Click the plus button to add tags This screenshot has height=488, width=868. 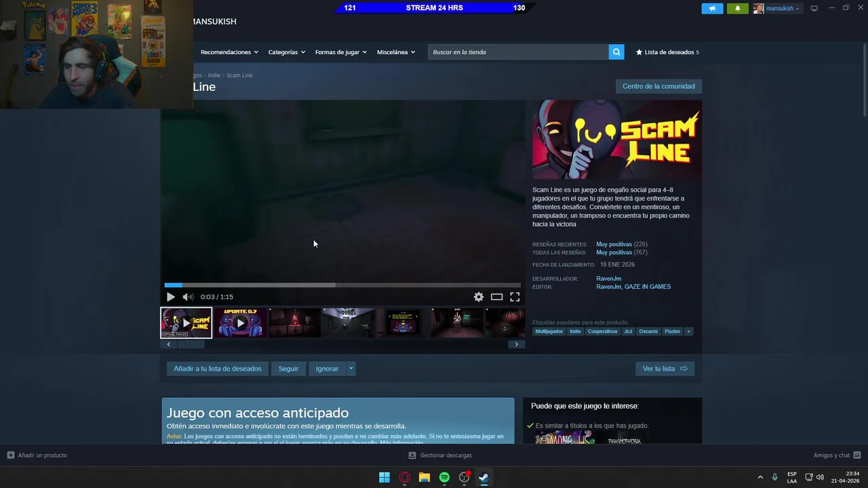point(688,331)
